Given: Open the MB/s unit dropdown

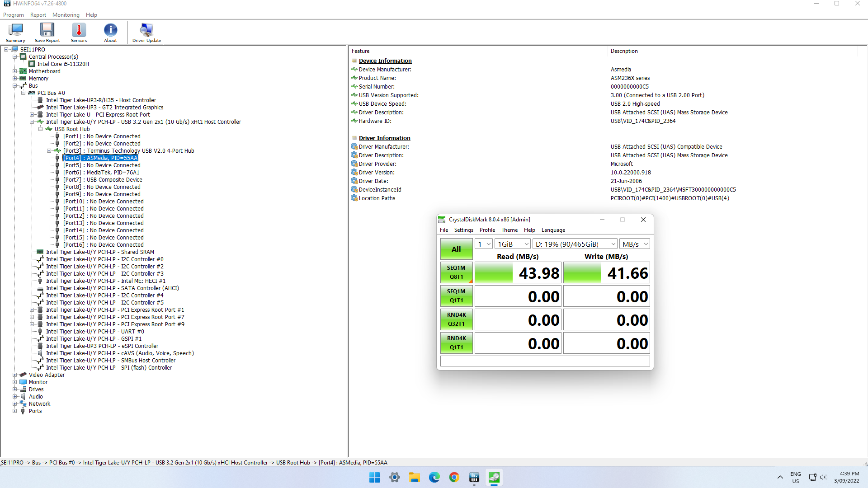Looking at the screenshot, I should pos(635,244).
